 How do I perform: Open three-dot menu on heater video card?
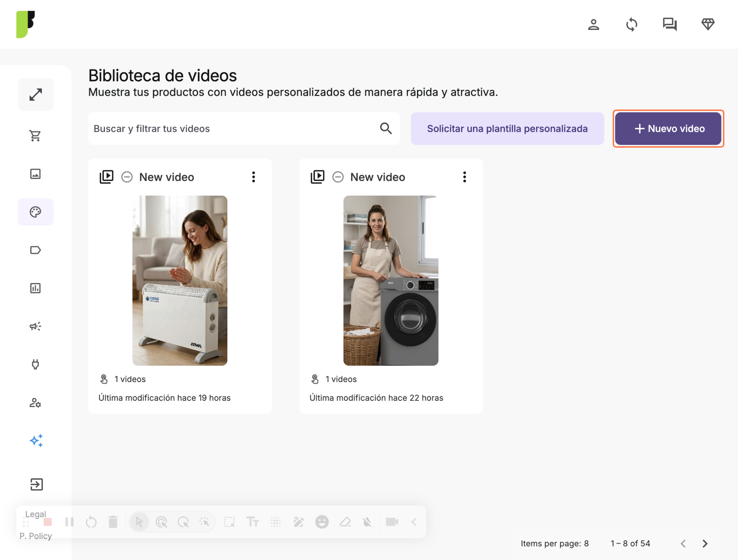pyautogui.click(x=254, y=177)
